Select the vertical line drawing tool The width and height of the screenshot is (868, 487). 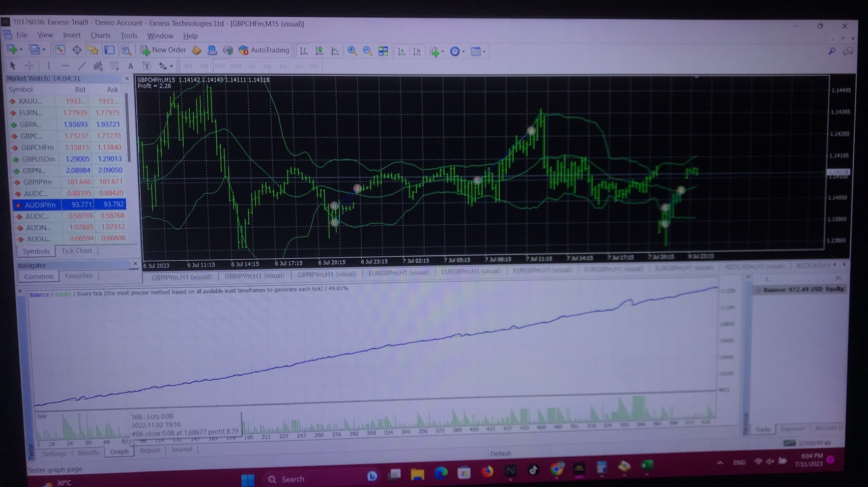[x=49, y=66]
